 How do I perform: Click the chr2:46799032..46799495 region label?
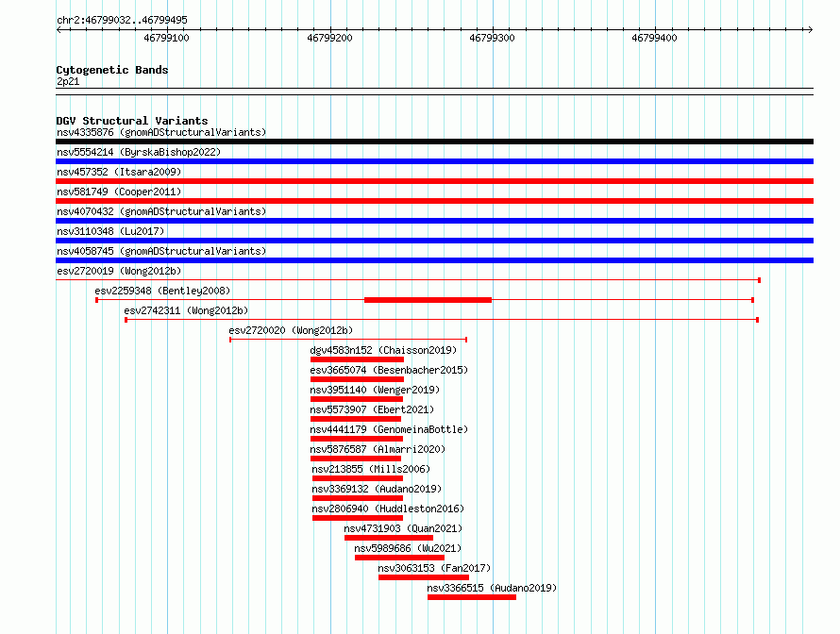(x=122, y=21)
